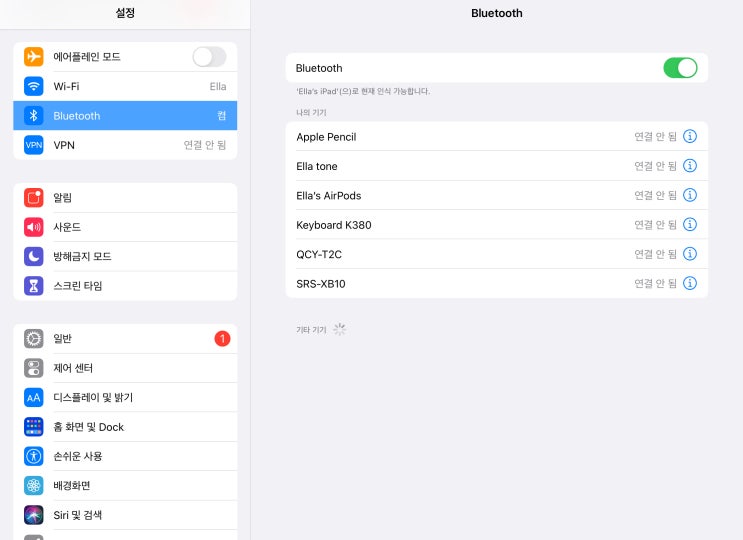Open info for Ella's AirPods
This screenshot has height=540, width=743.
point(690,195)
